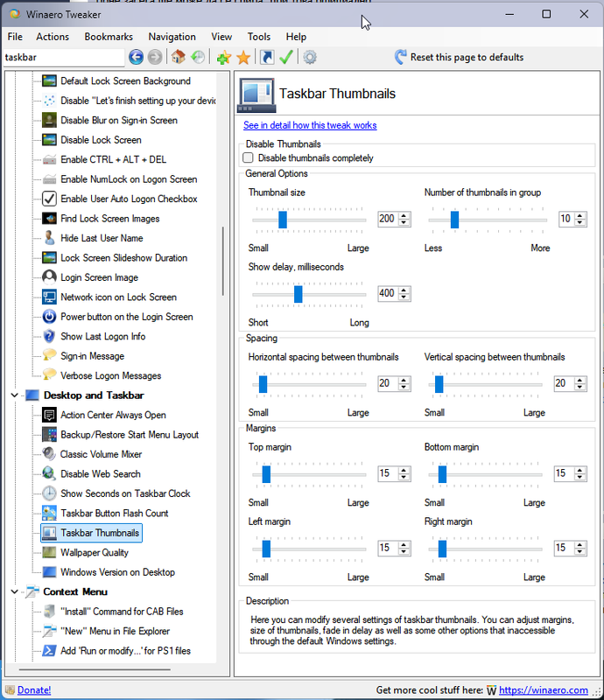This screenshot has height=700, width=604.
Task: Click the Login Screen Image avatar icon
Action: (49, 277)
